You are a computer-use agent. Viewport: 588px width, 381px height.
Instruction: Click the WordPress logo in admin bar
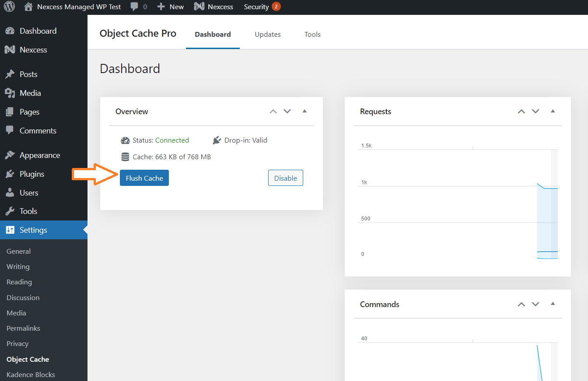click(x=9, y=7)
